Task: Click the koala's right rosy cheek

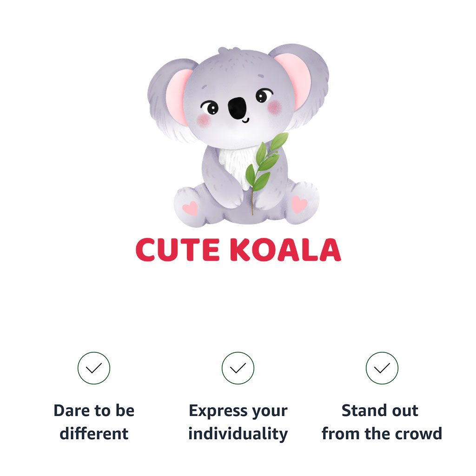Action: pyautogui.click(x=275, y=108)
